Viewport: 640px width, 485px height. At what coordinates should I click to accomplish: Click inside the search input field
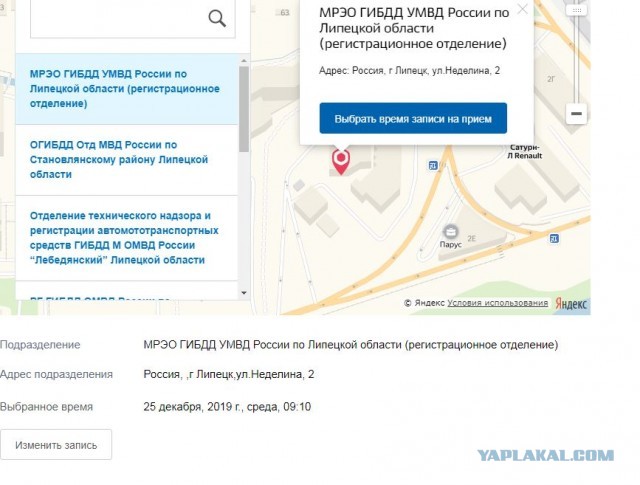pyautogui.click(x=118, y=19)
